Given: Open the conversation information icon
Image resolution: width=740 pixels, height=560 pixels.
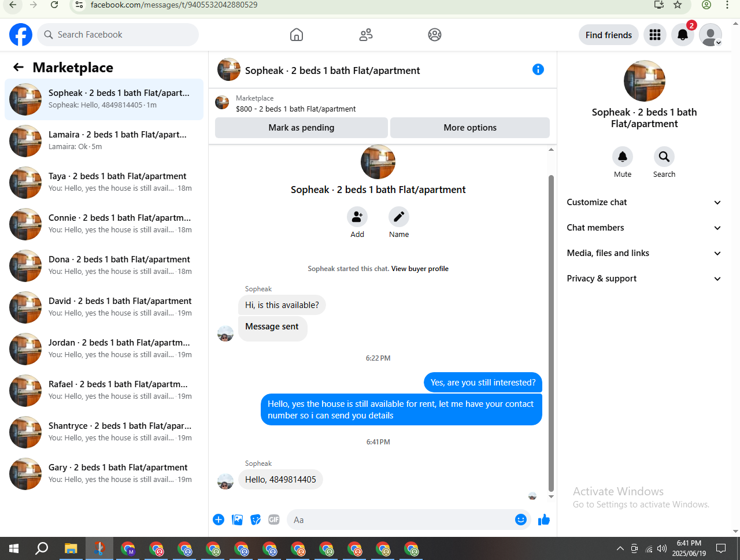Looking at the screenshot, I should [538, 69].
